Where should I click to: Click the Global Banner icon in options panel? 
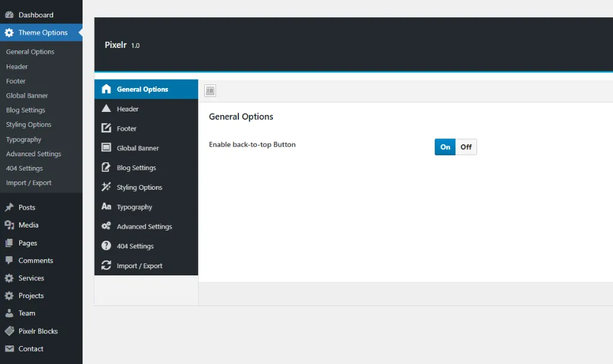(x=107, y=148)
